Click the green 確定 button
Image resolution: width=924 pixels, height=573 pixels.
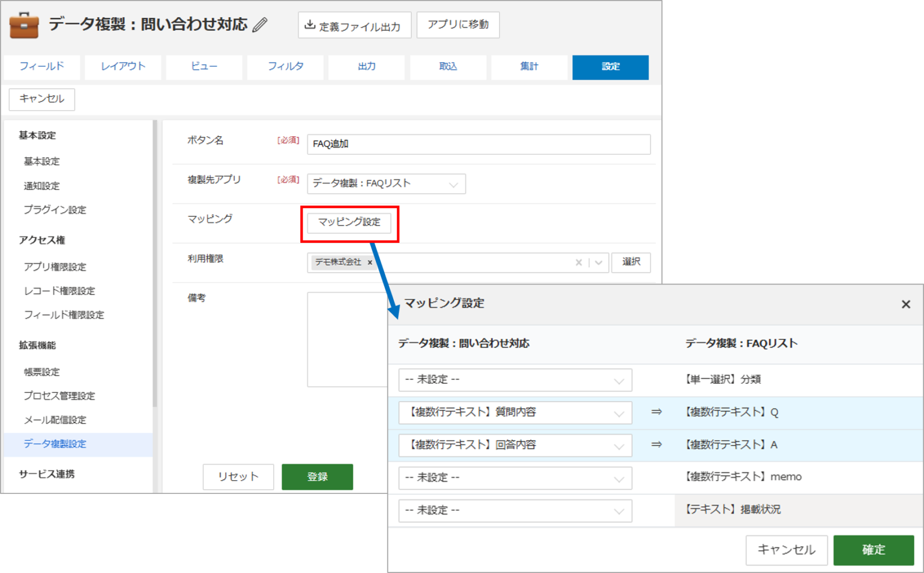click(x=874, y=550)
